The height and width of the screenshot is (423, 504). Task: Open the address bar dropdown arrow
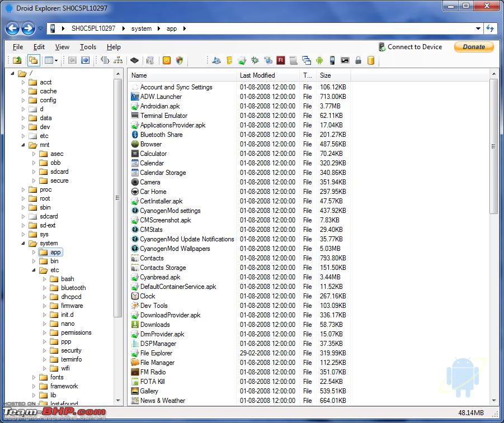click(x=478, y=28)
